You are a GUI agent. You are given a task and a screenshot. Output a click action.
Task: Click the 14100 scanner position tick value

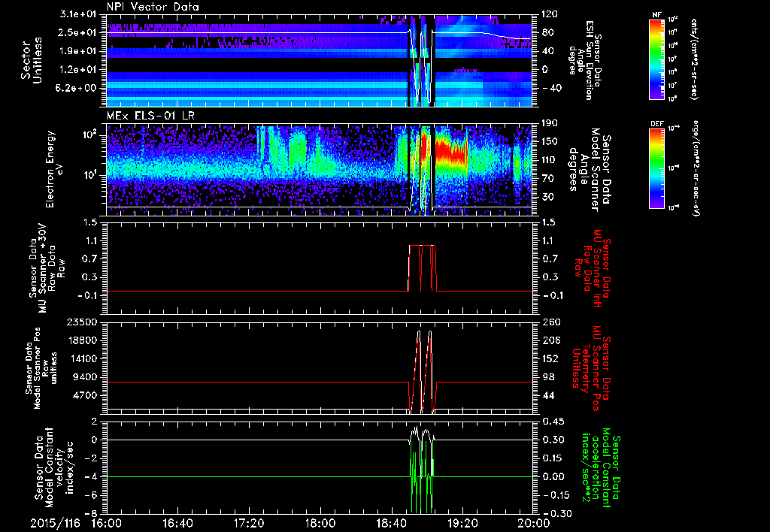[83, 358]
